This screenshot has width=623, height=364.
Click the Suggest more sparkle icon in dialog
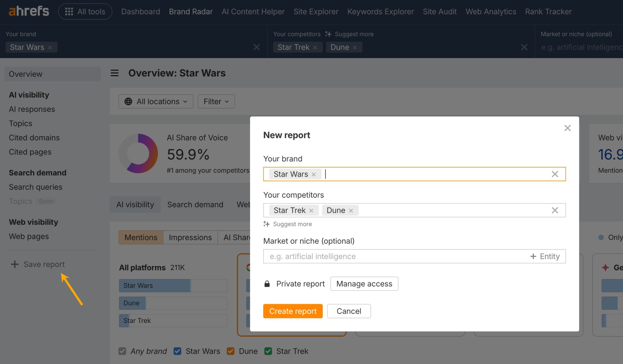[x=266, y=224]
